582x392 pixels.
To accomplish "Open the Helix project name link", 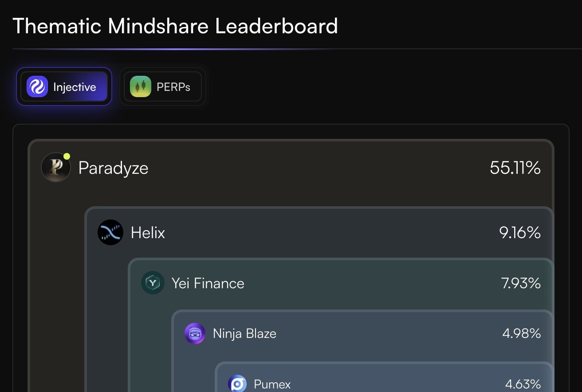I will click(x=148, y=233).
